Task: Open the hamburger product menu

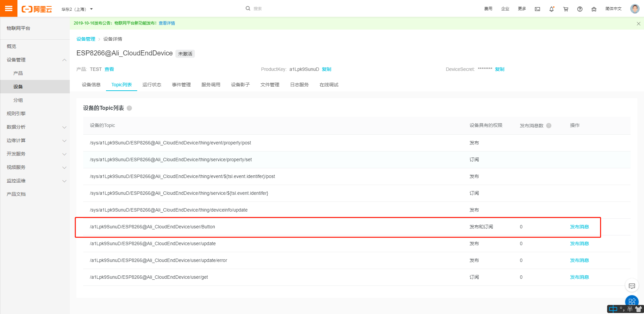Action: (9, 8)
